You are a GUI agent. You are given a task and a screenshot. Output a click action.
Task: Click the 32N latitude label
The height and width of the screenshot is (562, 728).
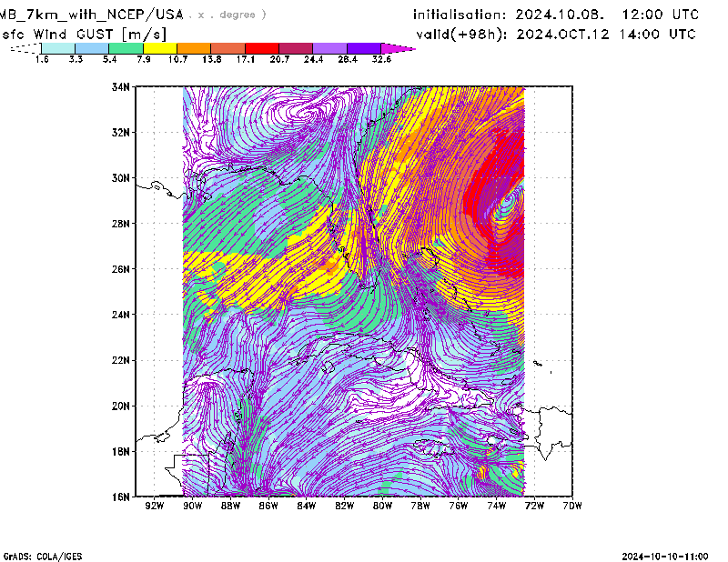point(121,132)
